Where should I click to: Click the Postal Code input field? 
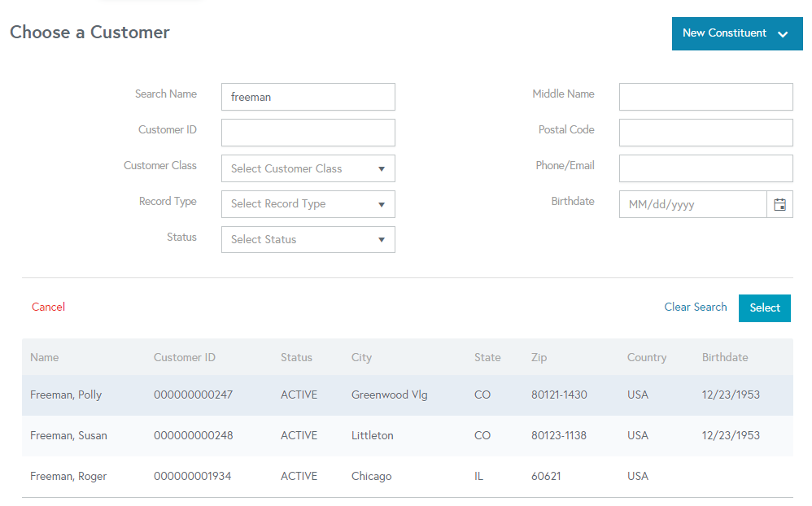pyautogui.click(x=706, y=133)
